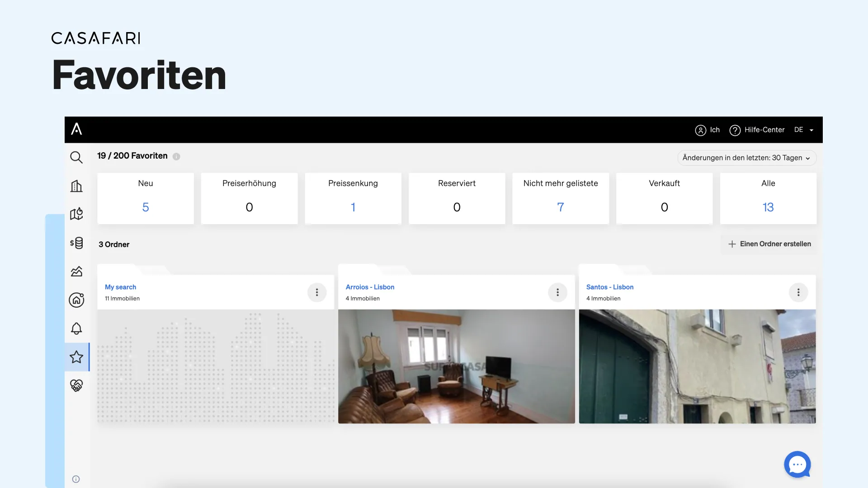Select the map with flame icon
The width and height of the screenshot is (868, 488).
click(x=76, y=214)
